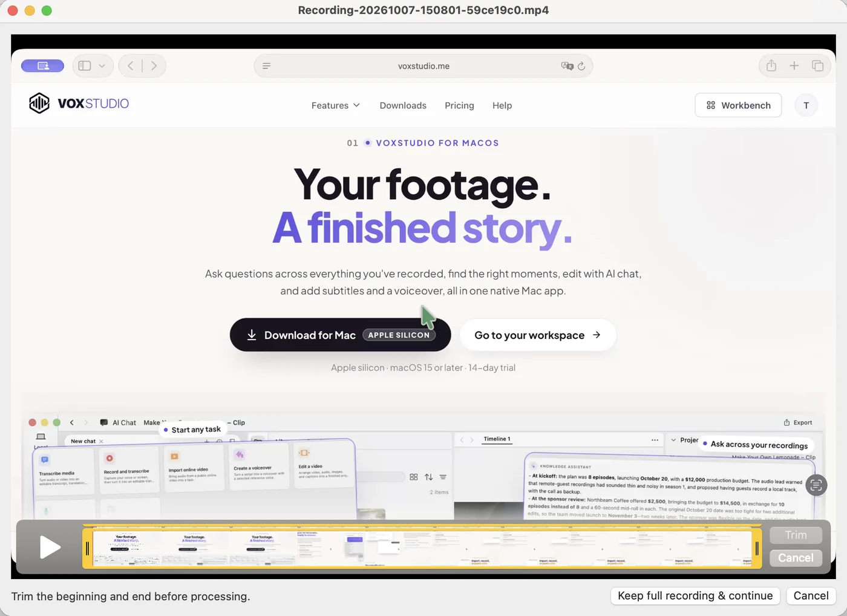The width and height of the screenshot is (847, 616).
Task: Click the T profile avatar
Action: tap(806, 105)
